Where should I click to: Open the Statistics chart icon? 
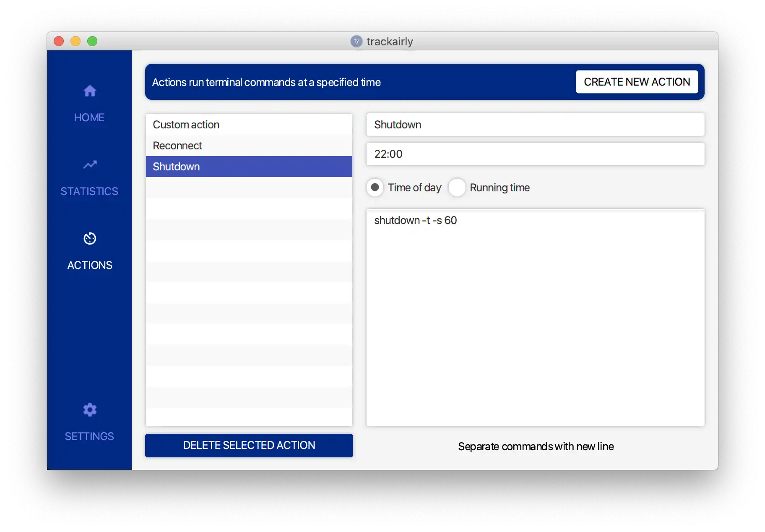click(90, 164)
